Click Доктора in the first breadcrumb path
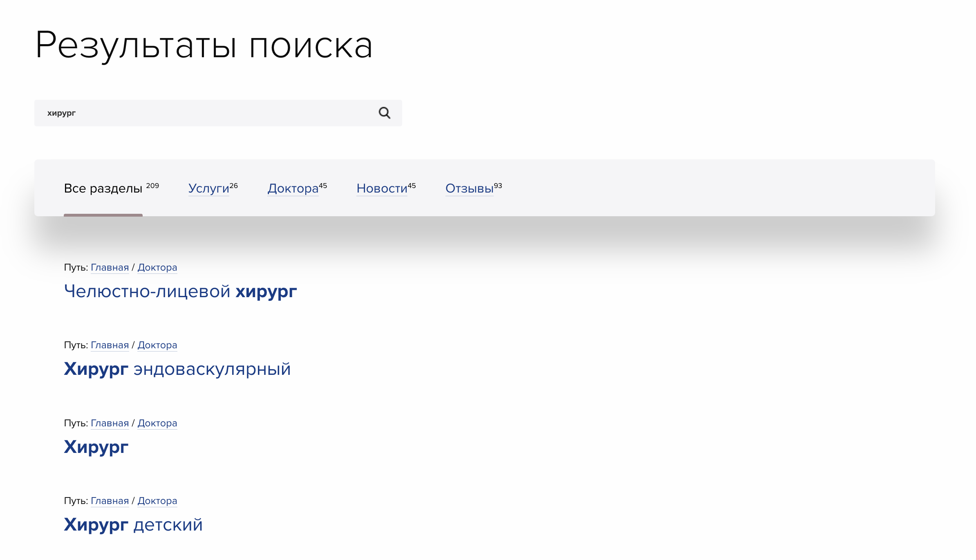Viewport: 976px width, 560px height. click(157, 267)
